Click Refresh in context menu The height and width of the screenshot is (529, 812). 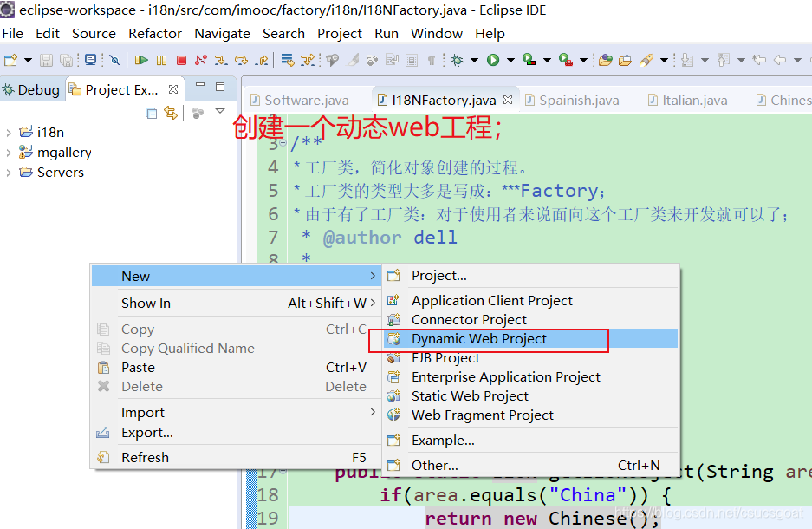coord(236,458)
